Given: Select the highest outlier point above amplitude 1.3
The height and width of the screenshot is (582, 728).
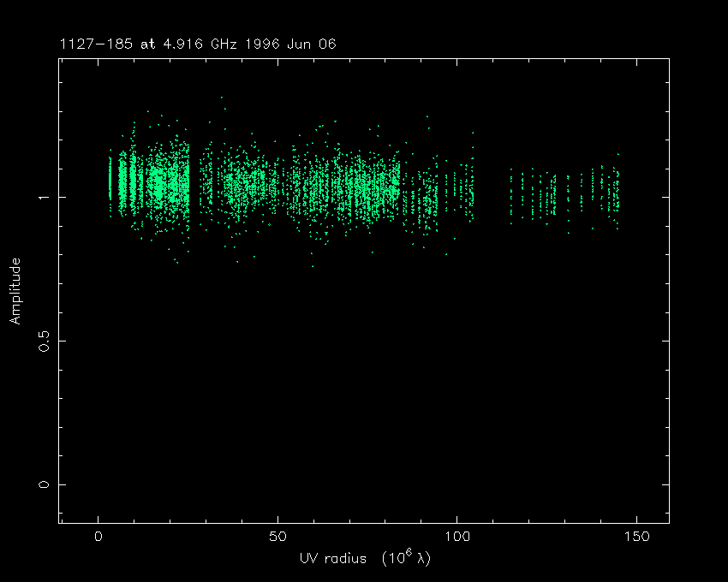Looking at the screenshot, I should point(222,98).
